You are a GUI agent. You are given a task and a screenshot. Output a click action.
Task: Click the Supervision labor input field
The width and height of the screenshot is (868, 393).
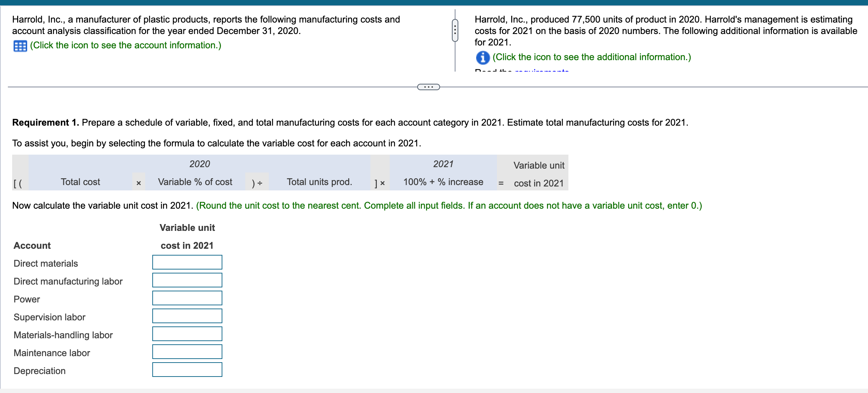point(187,316)
